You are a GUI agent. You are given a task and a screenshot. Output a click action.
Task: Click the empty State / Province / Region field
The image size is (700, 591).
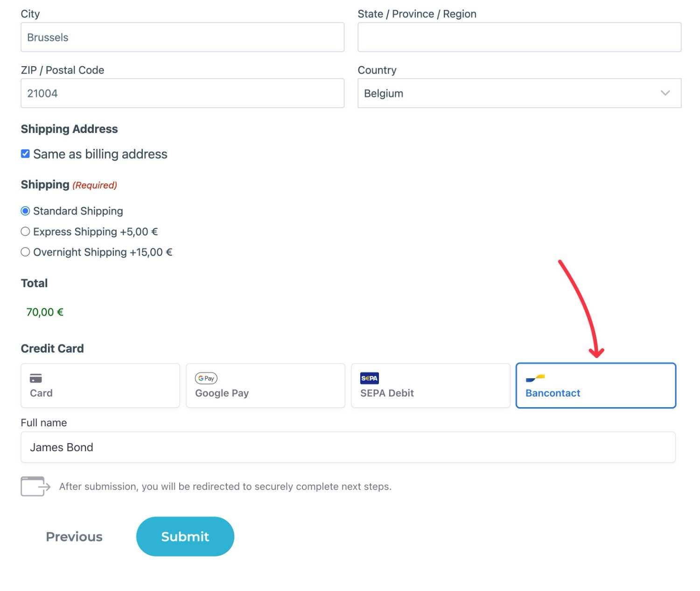click(x=519, y=37)
